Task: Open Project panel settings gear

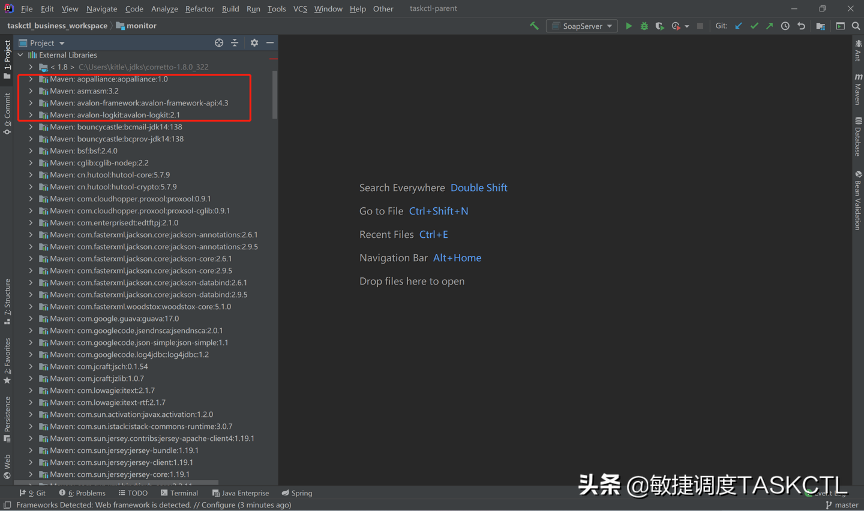Action: (254, 42)
